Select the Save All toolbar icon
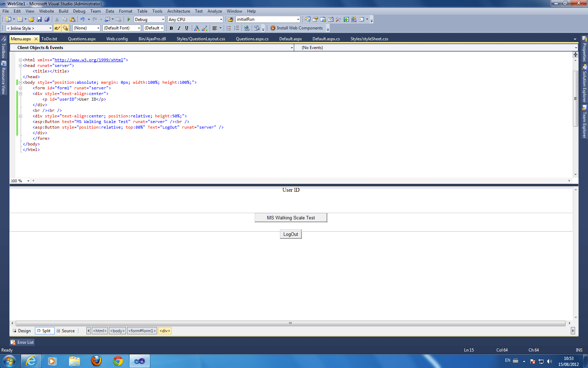588x368 pixels. (x=47, y=19)
